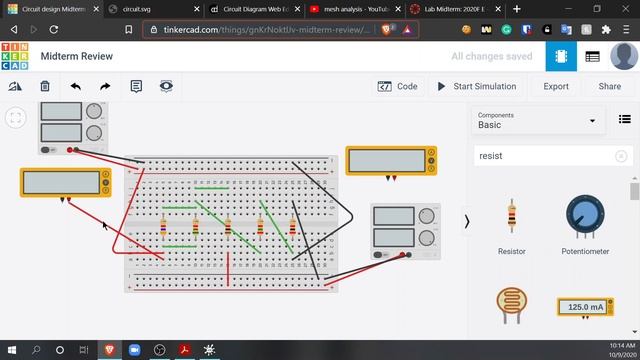Select the 125.0 mA multimeter component
Image resolution: width=640 pixels, height=360 pixels.
(x=585, y=308)
